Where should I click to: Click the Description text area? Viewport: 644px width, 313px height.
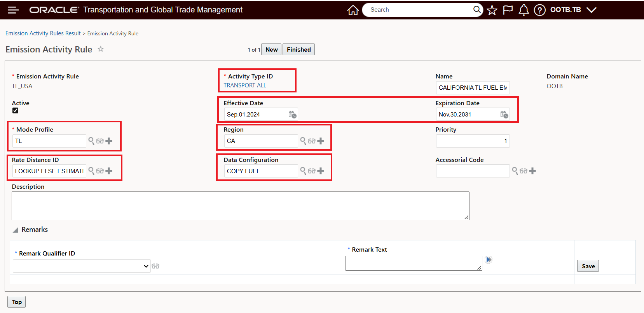click(x=240, y=206)
